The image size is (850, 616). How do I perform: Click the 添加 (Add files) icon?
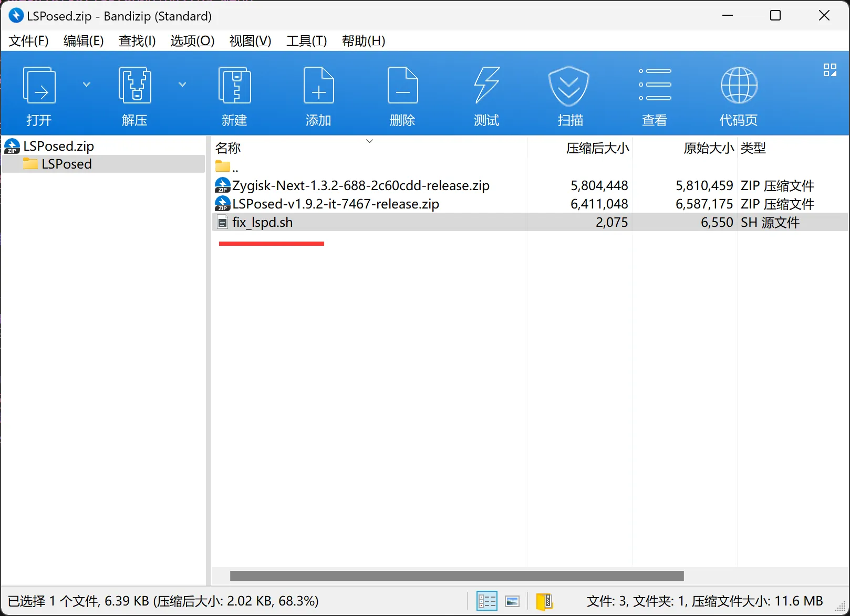coord(318,95)
